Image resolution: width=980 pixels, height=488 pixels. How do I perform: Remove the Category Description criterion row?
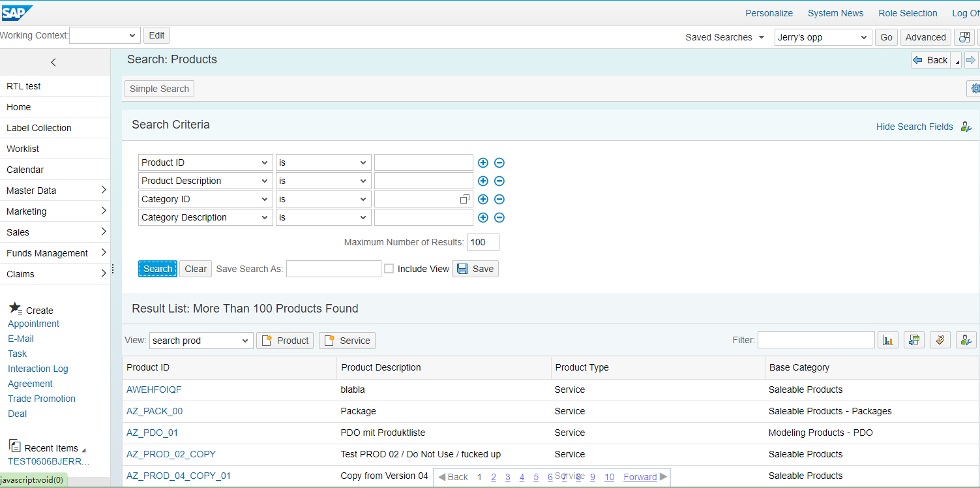[499, 218]
